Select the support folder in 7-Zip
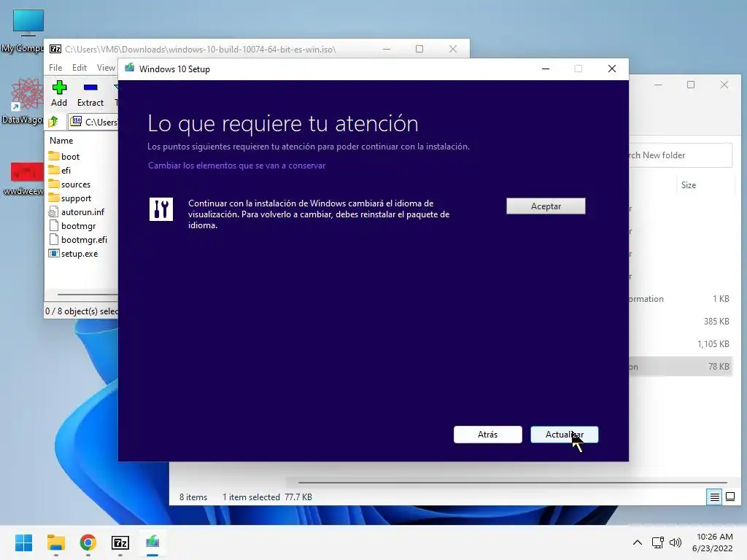This screenshot has height=560, width=747. point(76,198)
